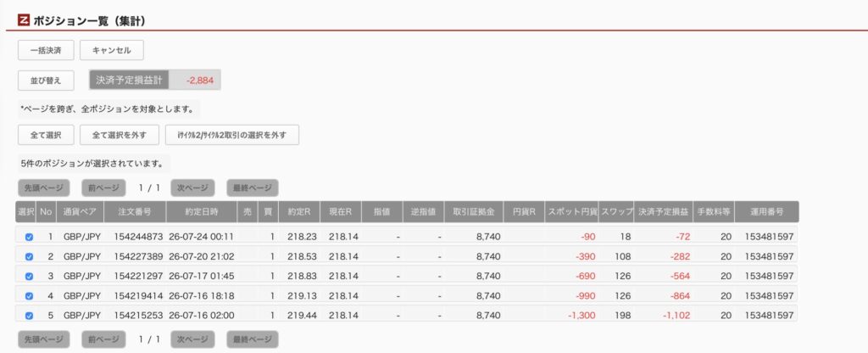Click the 一括決済 button
This screenshot has height=353, width=868.
(x=46, y=50)
